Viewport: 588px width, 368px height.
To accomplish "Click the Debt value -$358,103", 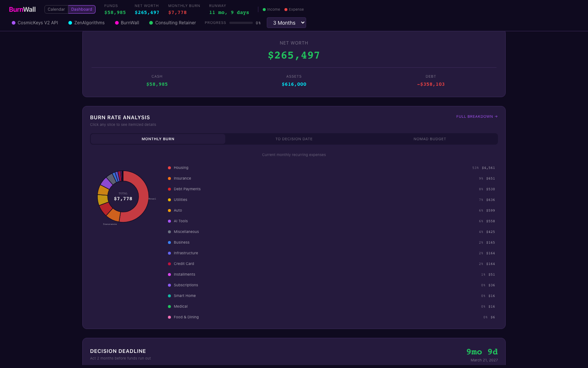I will tap(431, 84).
